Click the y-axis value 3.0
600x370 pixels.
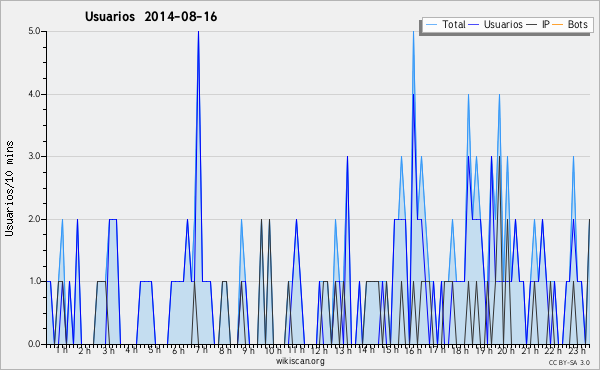34,156
